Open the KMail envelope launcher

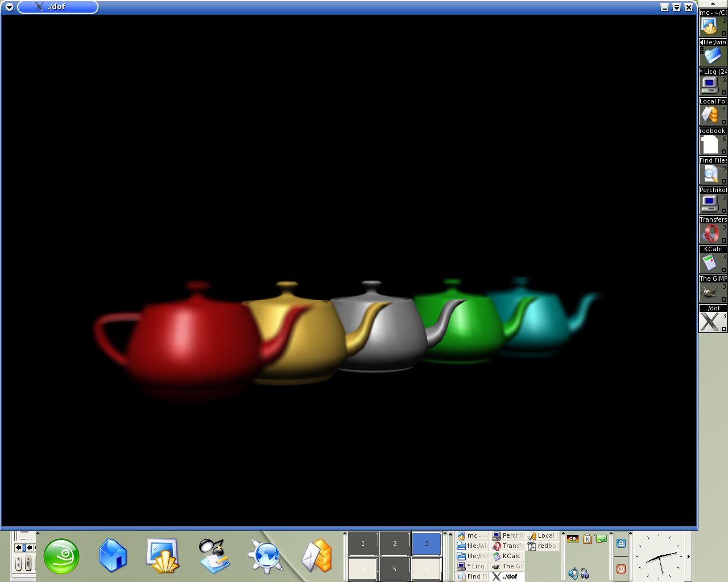click(317, 555)
